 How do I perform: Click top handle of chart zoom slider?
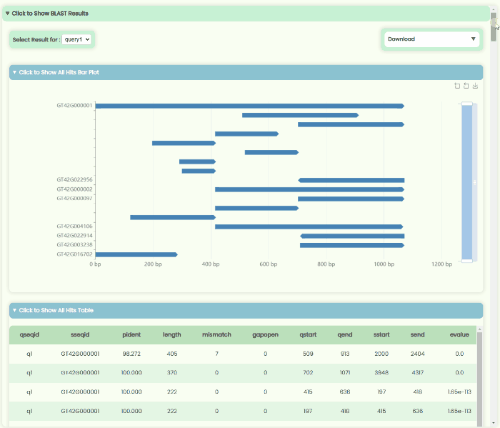(467, 104)
